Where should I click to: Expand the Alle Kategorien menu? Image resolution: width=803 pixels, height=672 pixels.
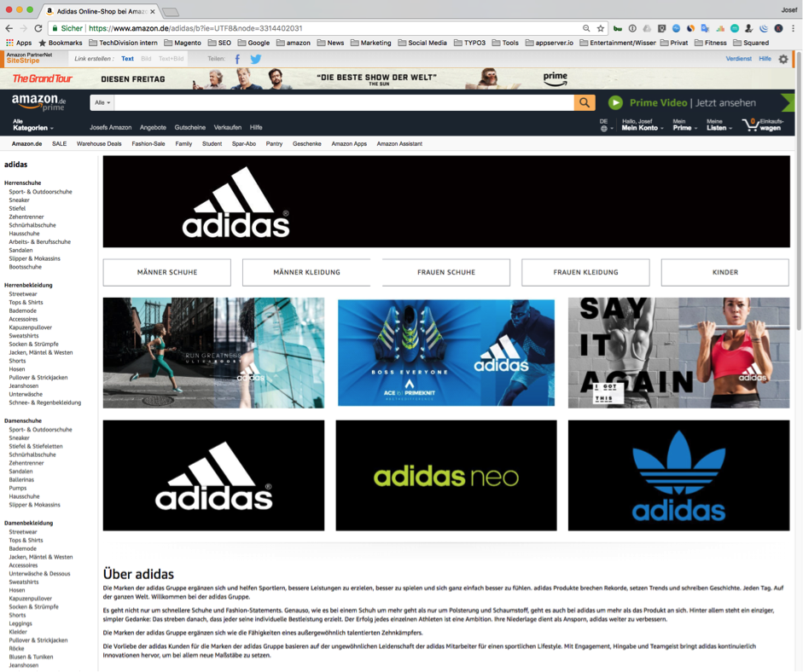coord(33,125)
